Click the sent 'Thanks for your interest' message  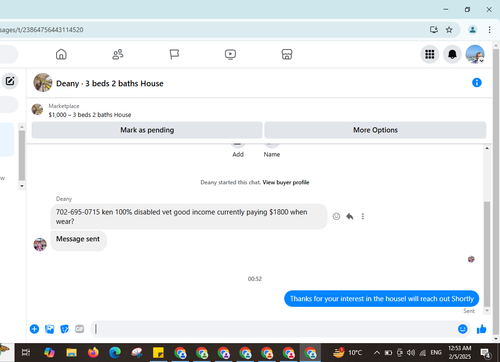coord(381,299)
